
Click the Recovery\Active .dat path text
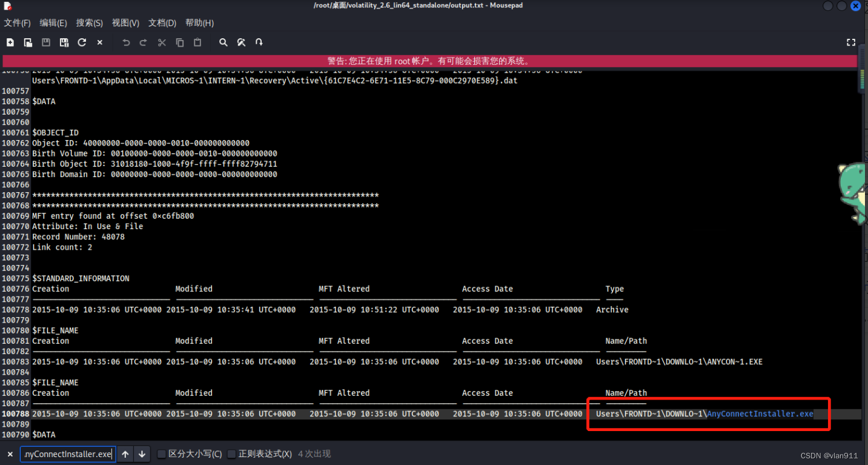tap(274, 81)
